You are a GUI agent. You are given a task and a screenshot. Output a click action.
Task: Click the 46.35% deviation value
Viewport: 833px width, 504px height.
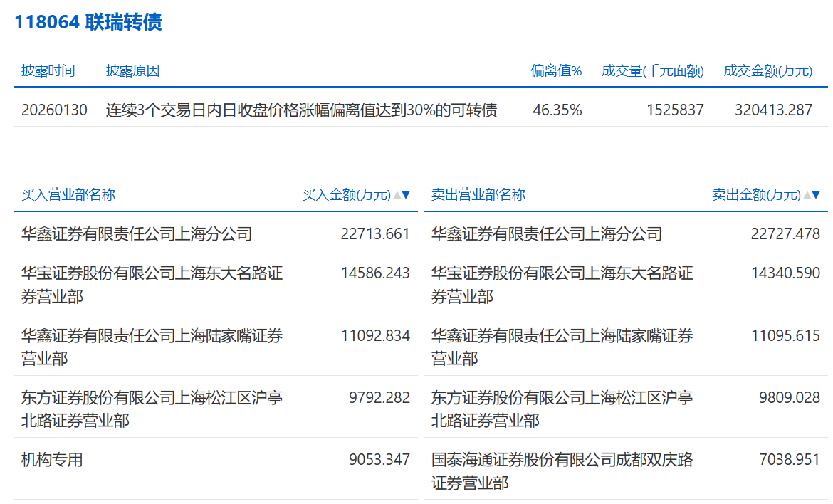tap(557, 110)
